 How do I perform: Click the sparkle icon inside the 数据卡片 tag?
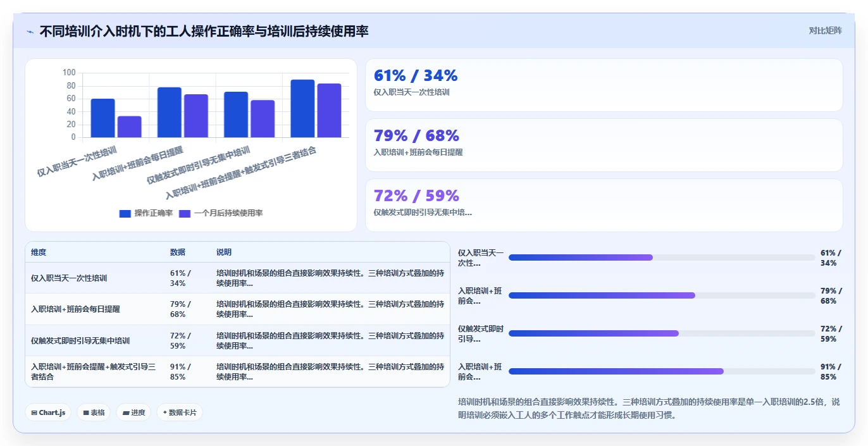[x=164, y=412]
